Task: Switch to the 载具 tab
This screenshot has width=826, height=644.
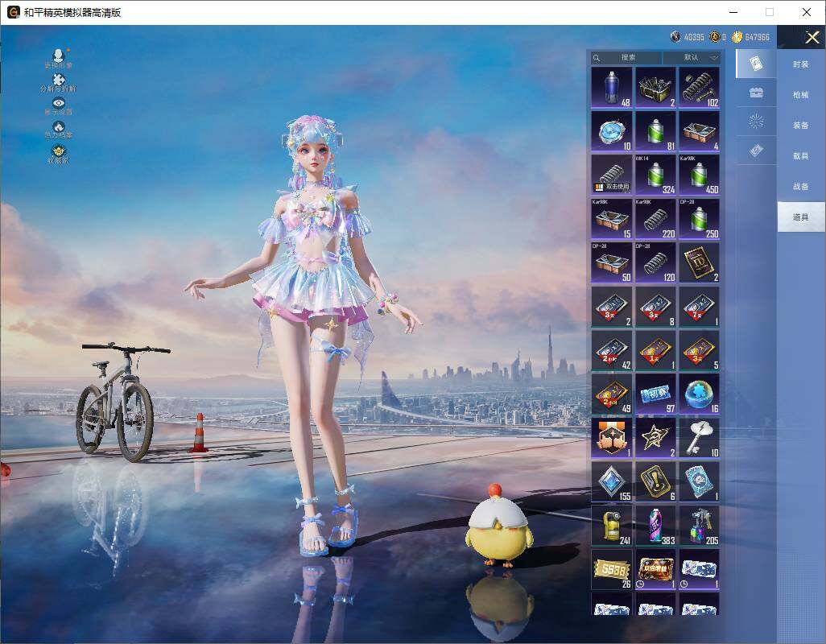Action: pyautogui.click(x=801, y=156)
